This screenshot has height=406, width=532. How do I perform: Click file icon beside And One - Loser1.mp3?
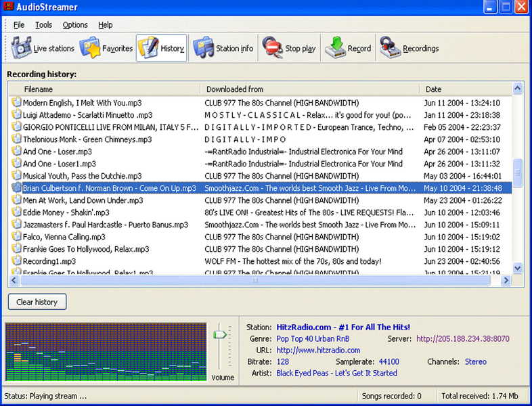click(x=16, y=163)
